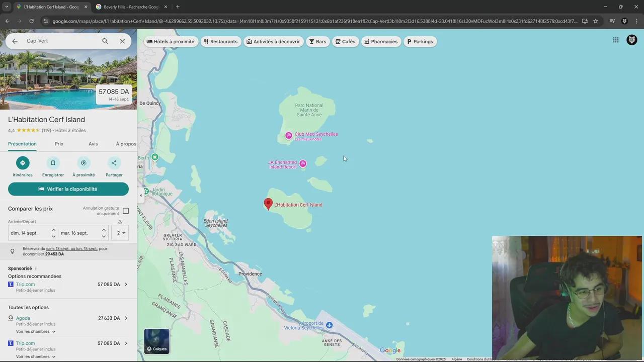644x362 pixels.
Task: Switch to the Avis tab
Action: coord(93,144)
